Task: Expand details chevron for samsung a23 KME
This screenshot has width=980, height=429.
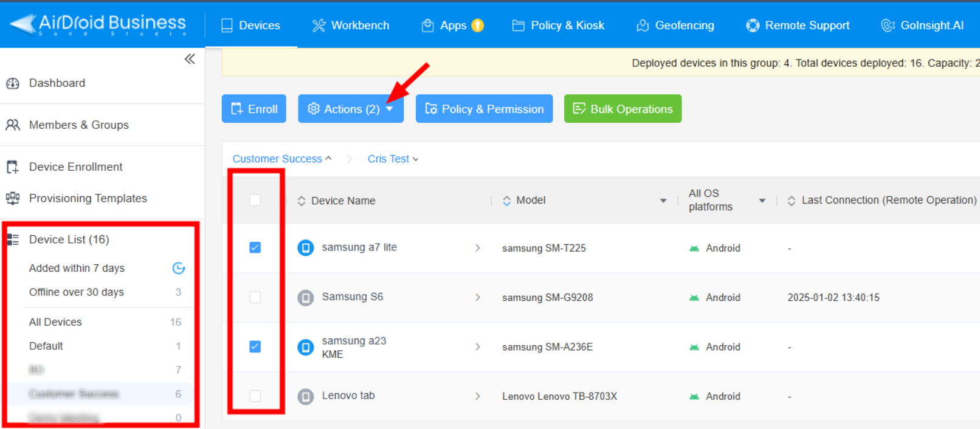Action: coord(478,347)
